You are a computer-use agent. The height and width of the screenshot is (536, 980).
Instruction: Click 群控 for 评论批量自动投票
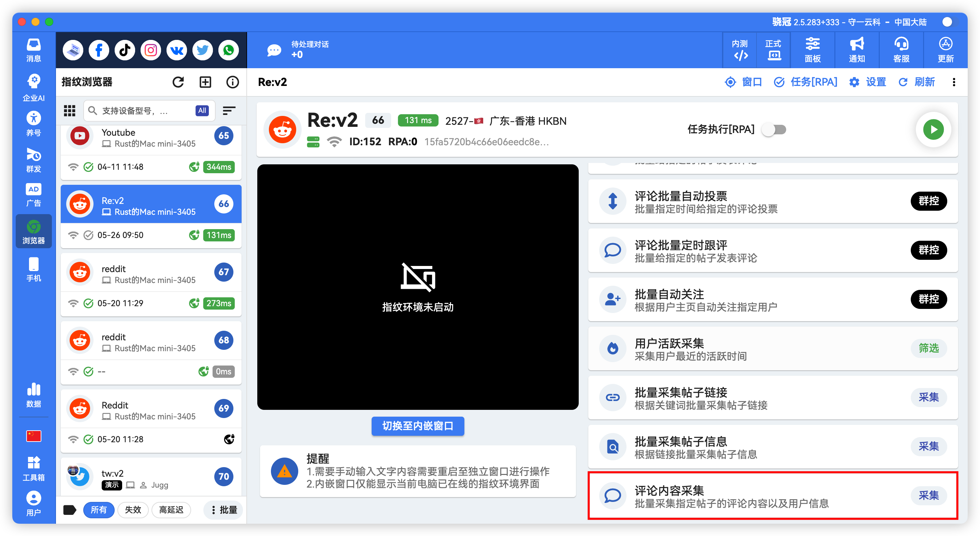928,201
